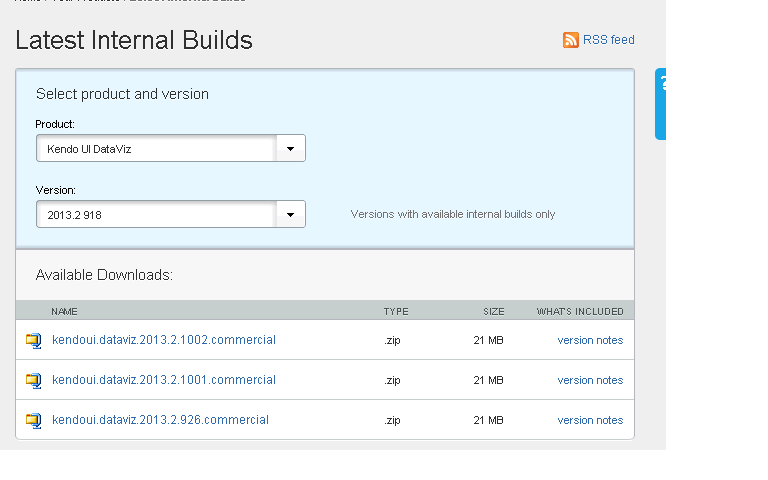Click the blue side tab at right edge
The width and height of the screenshot is (768, 480).
coord(660,104)
